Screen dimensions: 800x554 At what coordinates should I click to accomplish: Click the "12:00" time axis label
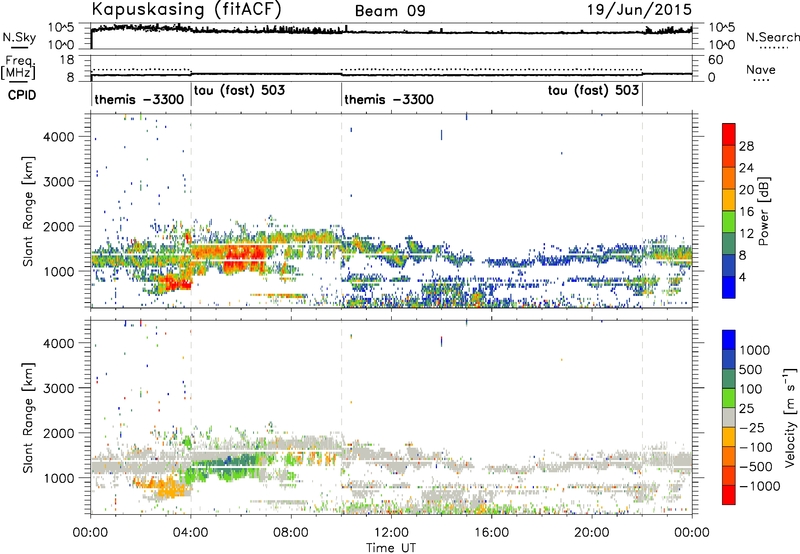[x=391, y=533]
